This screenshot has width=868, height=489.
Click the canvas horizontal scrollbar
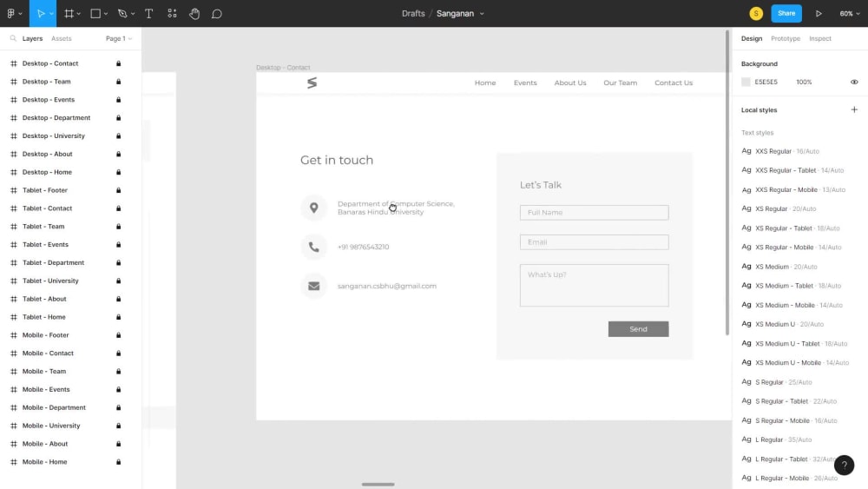click(x=378, y=484)
